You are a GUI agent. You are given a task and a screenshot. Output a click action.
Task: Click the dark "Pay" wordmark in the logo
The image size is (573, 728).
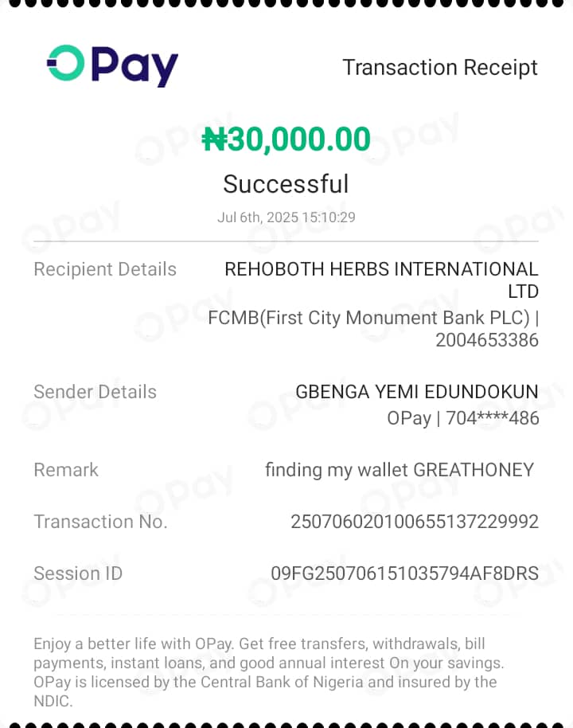(134, 67)
